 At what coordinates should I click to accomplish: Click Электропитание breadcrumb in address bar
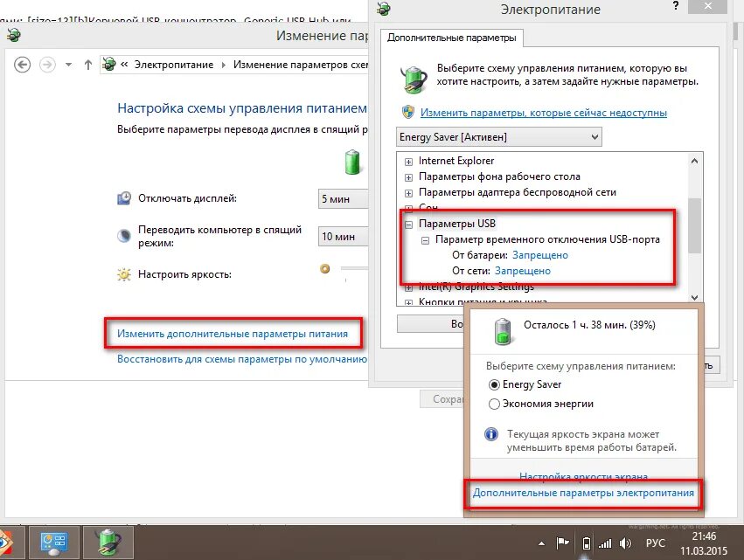pos(174,65)
